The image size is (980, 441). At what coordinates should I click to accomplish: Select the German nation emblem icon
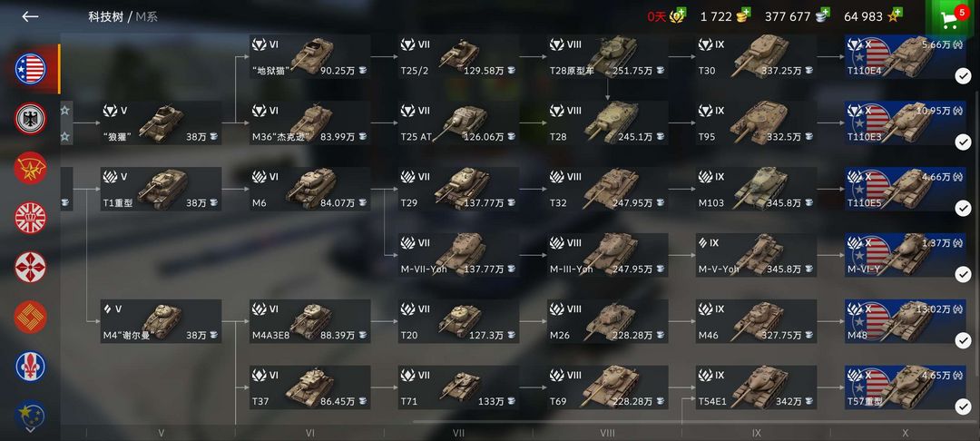[x=31, y=119]
